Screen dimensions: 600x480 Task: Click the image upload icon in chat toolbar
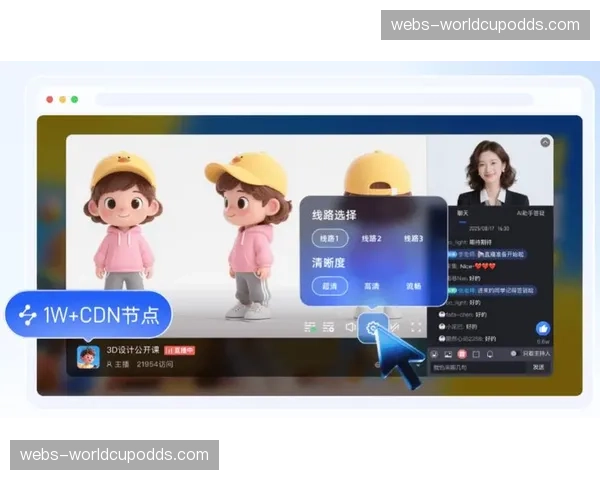click(x=448, y=354)
